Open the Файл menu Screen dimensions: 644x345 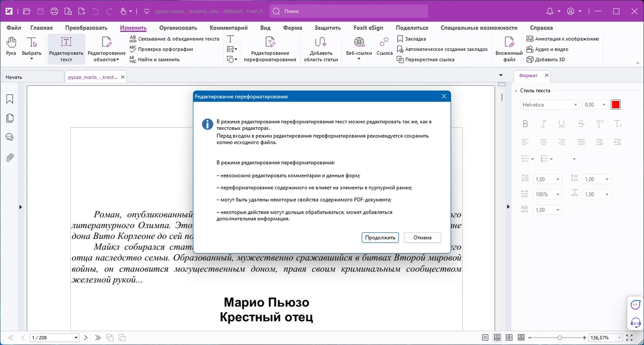click(13, 28)
